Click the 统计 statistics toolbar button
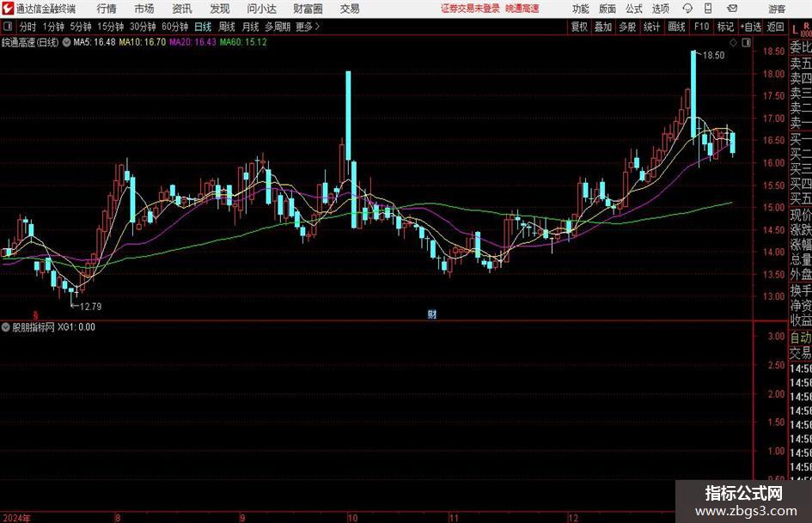 651,27
